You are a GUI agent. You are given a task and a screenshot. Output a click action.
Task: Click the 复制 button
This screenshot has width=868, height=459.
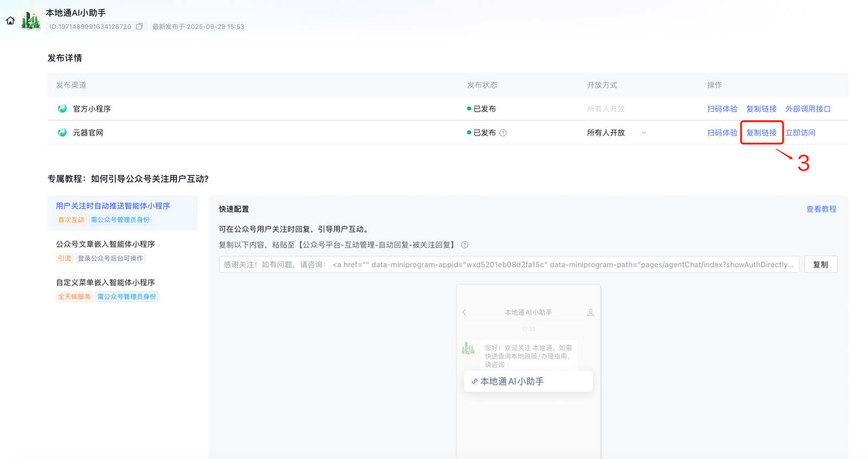pos(820,265)
